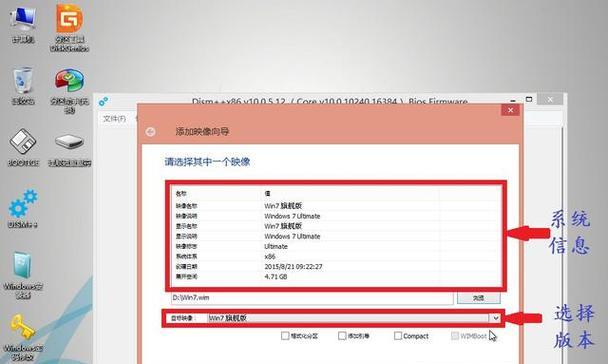Select the 显示说明 row Windows 7 Ultimate
Image resolution: width=608 pixels, height=364 pixels.
click(336, 236)
